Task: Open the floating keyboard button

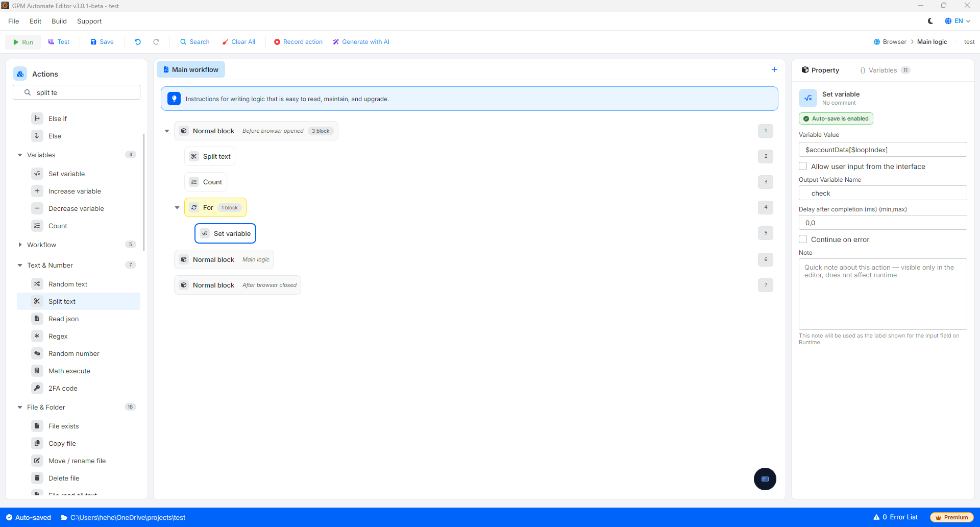Action: point(765,479)
